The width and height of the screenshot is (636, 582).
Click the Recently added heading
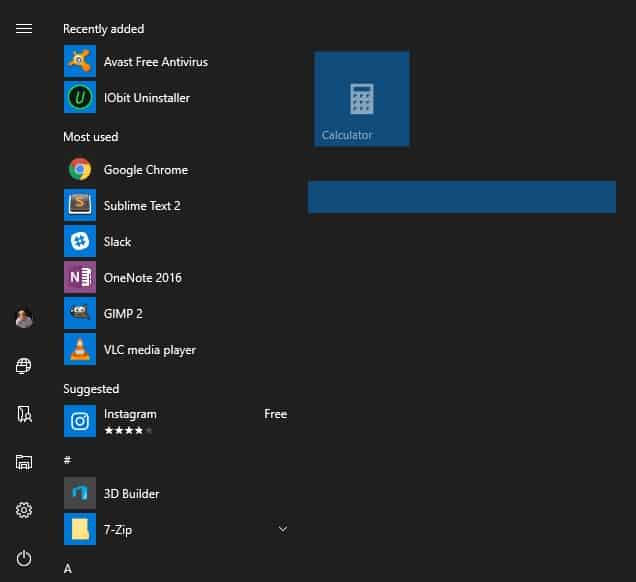(x=104, y=29)
